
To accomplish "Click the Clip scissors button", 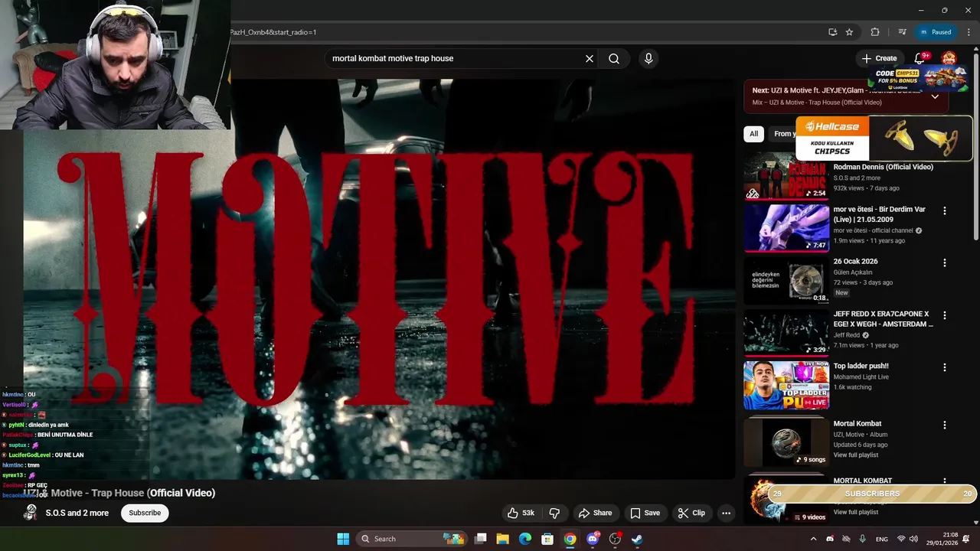I will [691, 513].
